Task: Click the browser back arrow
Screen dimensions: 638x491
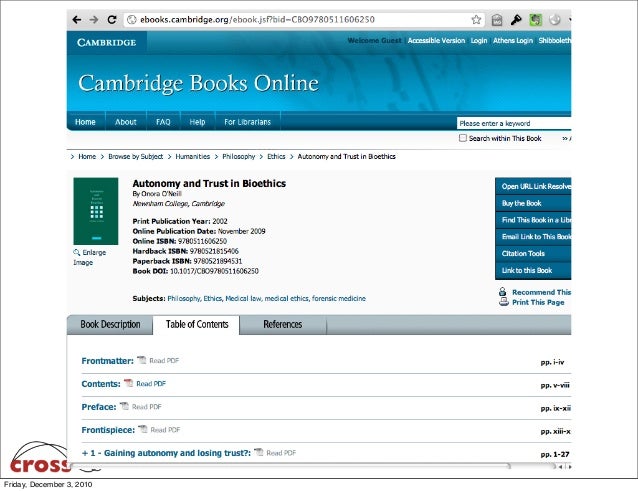Action: tap(76, 20)
